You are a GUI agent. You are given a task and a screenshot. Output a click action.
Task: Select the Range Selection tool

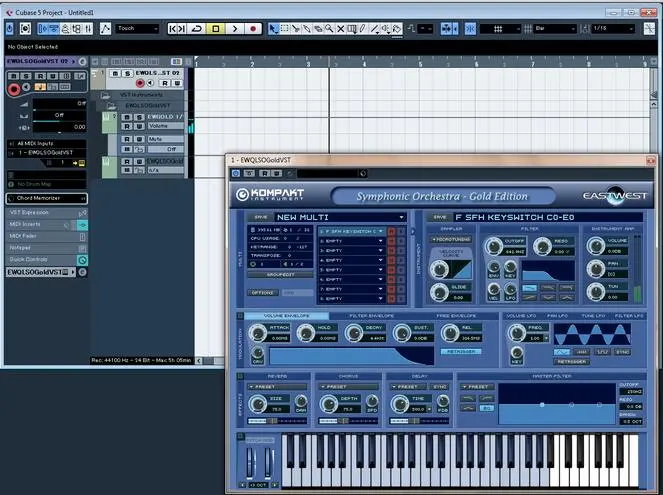pos(285,29)
